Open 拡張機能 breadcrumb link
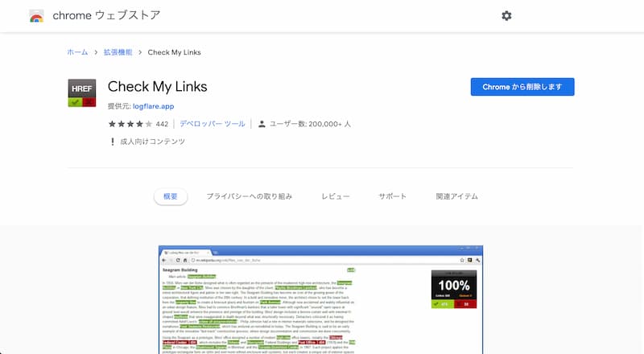This screenshot has width=644, height=354. 118,52
